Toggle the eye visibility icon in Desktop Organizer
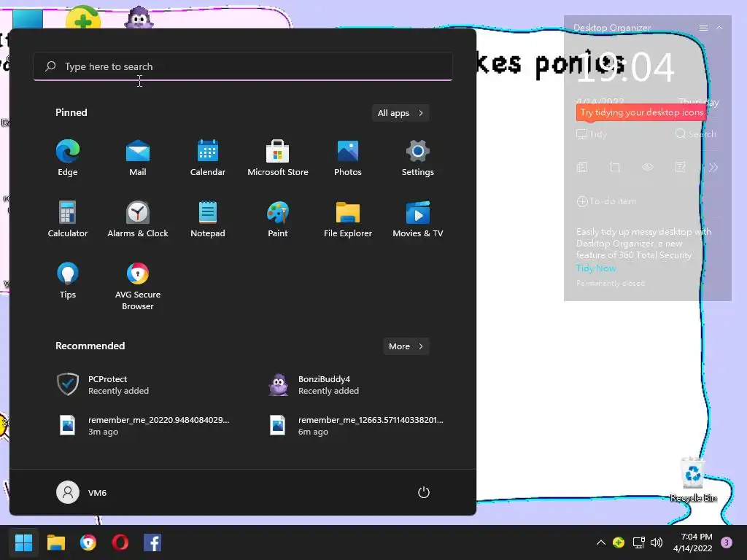The height and width of the screenshot is (560, 747). pyautogui.click(x=648, y=167)
